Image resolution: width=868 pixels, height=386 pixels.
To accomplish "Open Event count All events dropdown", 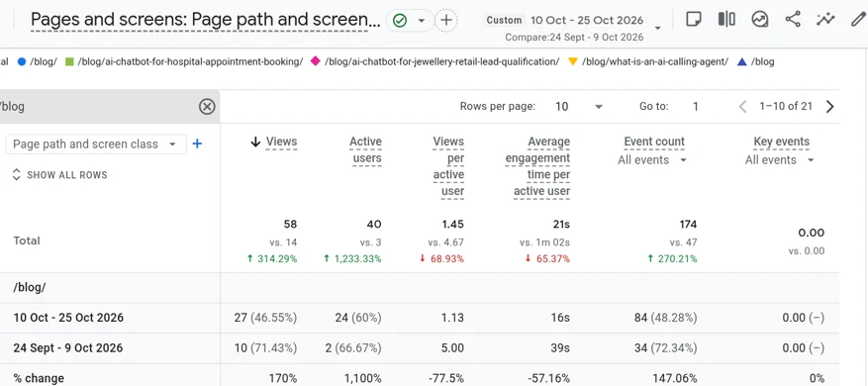I will (x=652, y=160).
